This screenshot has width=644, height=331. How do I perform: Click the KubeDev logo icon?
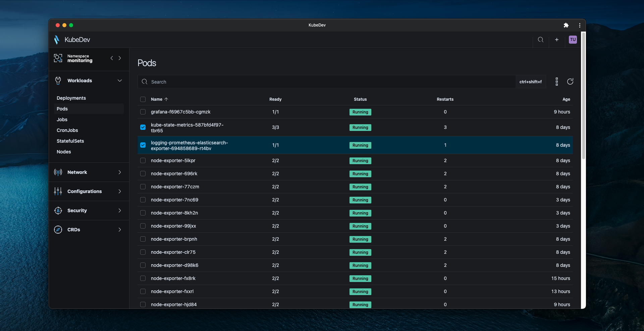[x=57, y=40]
